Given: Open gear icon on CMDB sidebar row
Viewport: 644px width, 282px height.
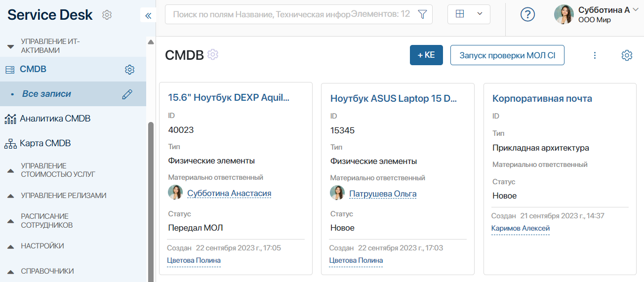Looking at the screenshot, I should pos(130,70).
